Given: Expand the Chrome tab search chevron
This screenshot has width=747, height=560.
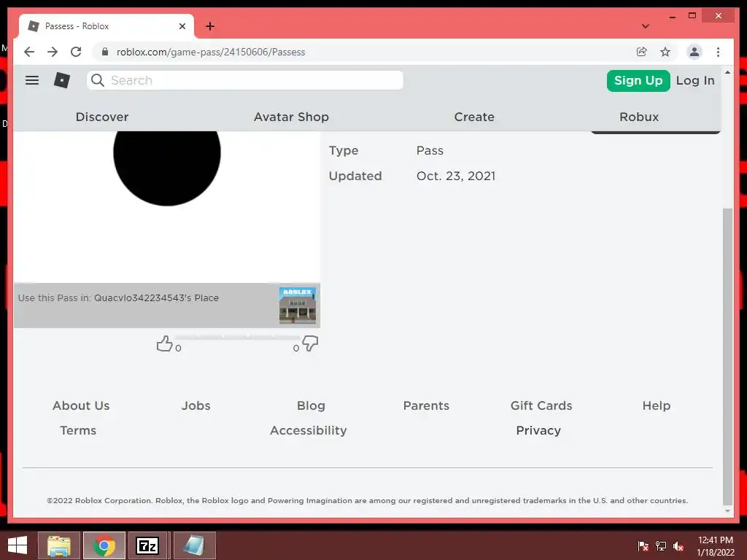Looking at the screenshot, I should pyautogui.click(x=646, y=26).
